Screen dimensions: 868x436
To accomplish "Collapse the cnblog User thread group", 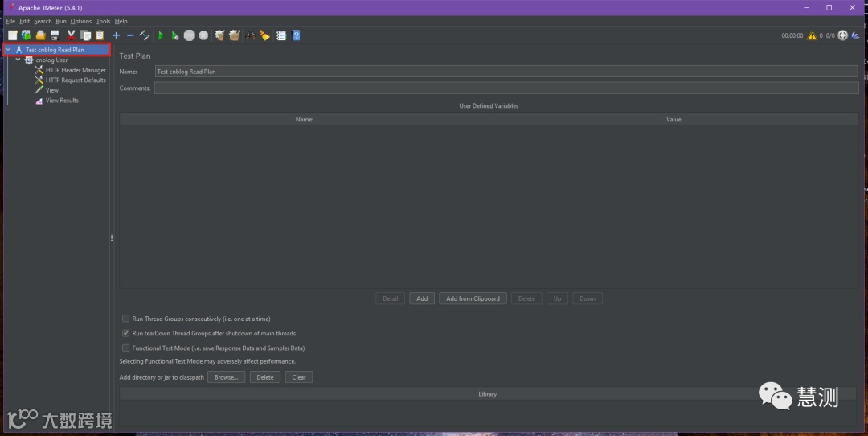I will coord(18,60).
